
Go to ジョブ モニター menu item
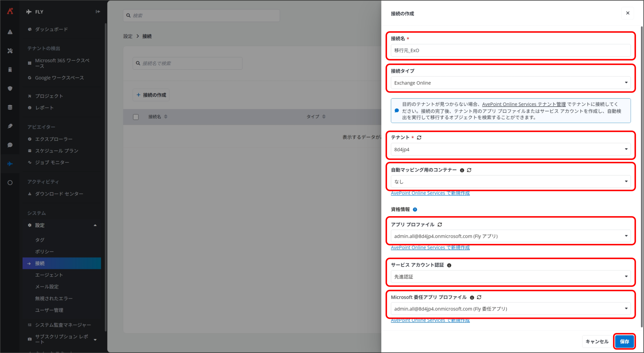pyautogui.click(x=52, y=162)
